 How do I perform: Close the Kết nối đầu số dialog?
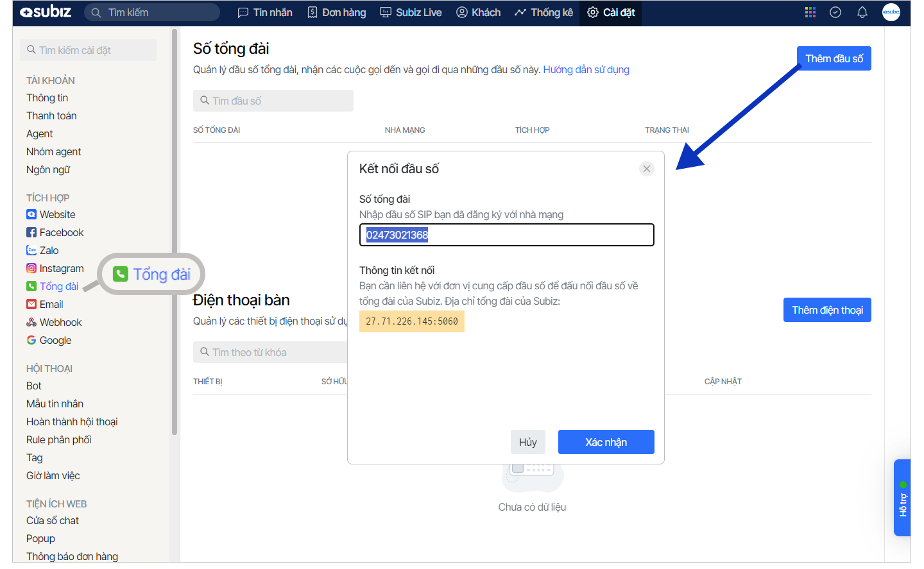coord(646,169)
